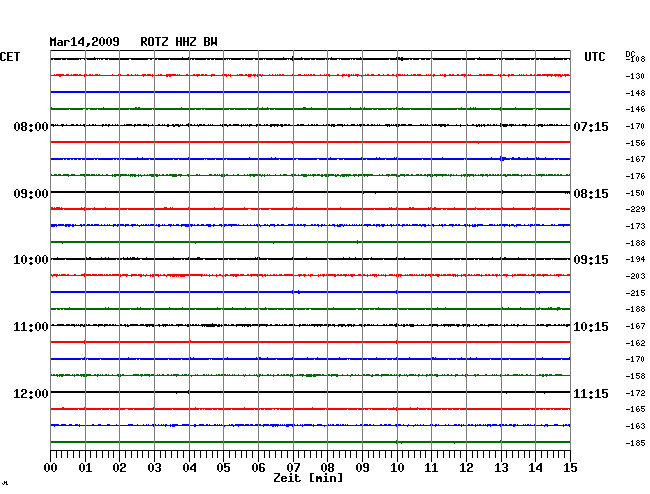Click the UTC timezone label
Image resolution: width=650 pixels, height=494 pixels.
click(x=594, y=57)
